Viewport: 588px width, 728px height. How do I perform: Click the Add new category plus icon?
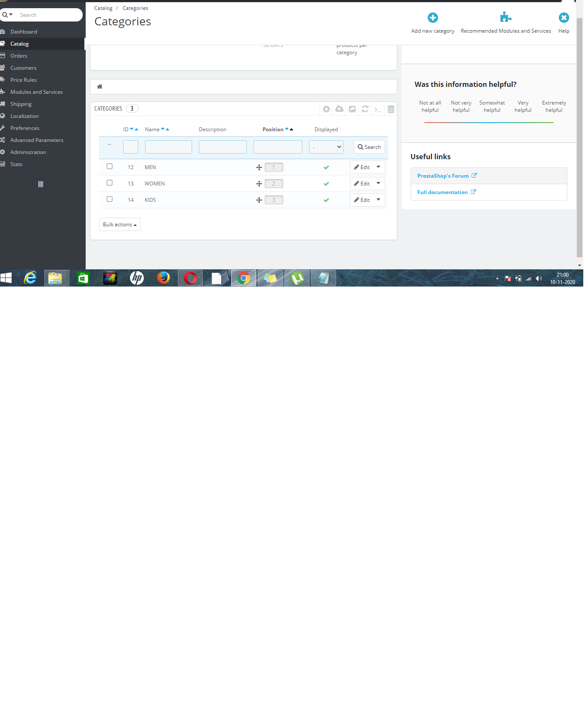point(433,18)
